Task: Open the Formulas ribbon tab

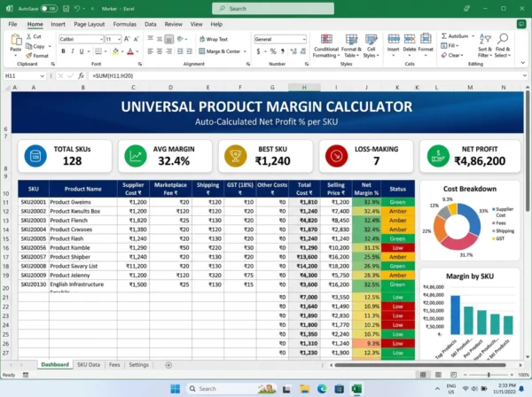Action: (124, 24)
